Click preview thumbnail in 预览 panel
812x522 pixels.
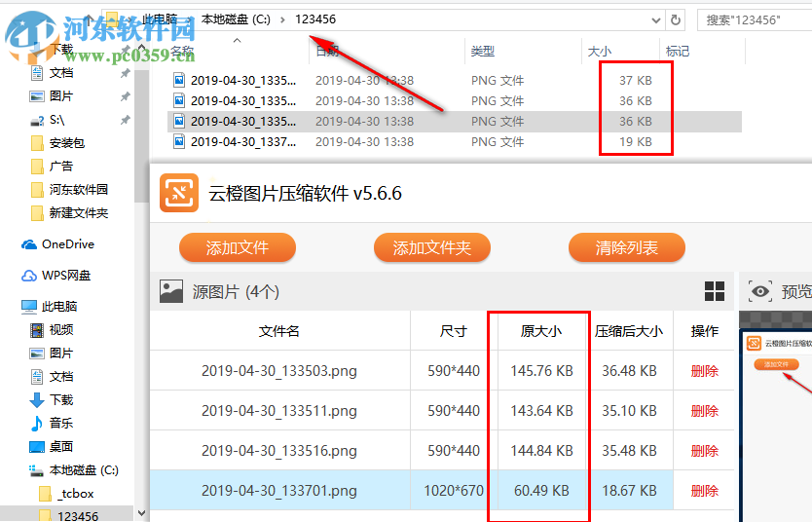776,425
